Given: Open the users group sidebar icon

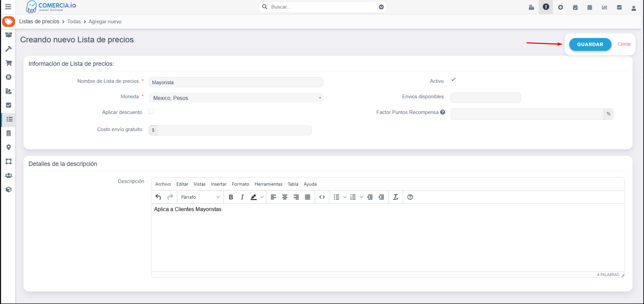Looking at the screenshot, I should [9, 175].
